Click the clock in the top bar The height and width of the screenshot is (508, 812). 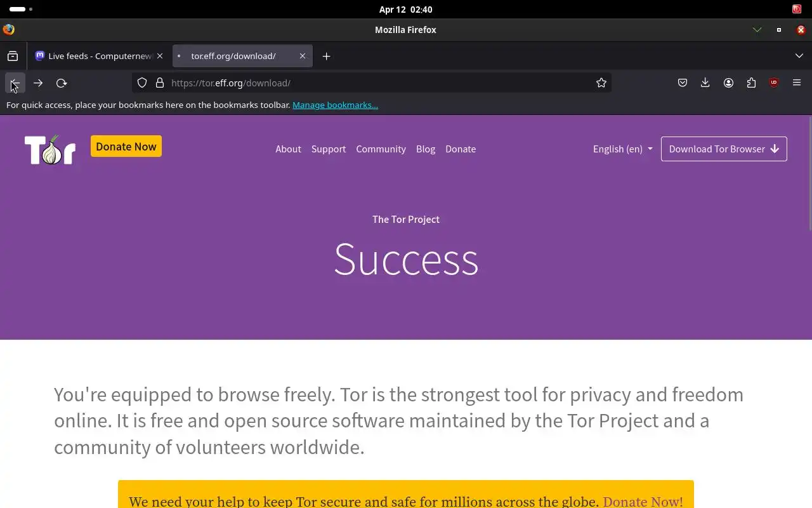[x=405, y=10]
